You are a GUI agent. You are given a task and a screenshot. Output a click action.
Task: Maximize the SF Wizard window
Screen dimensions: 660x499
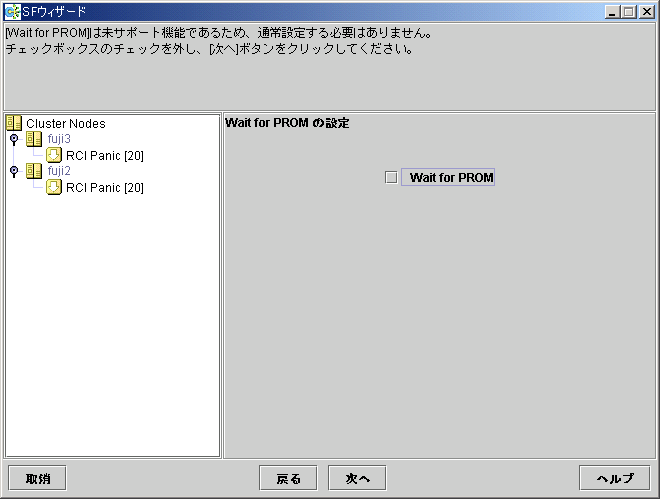629,12
